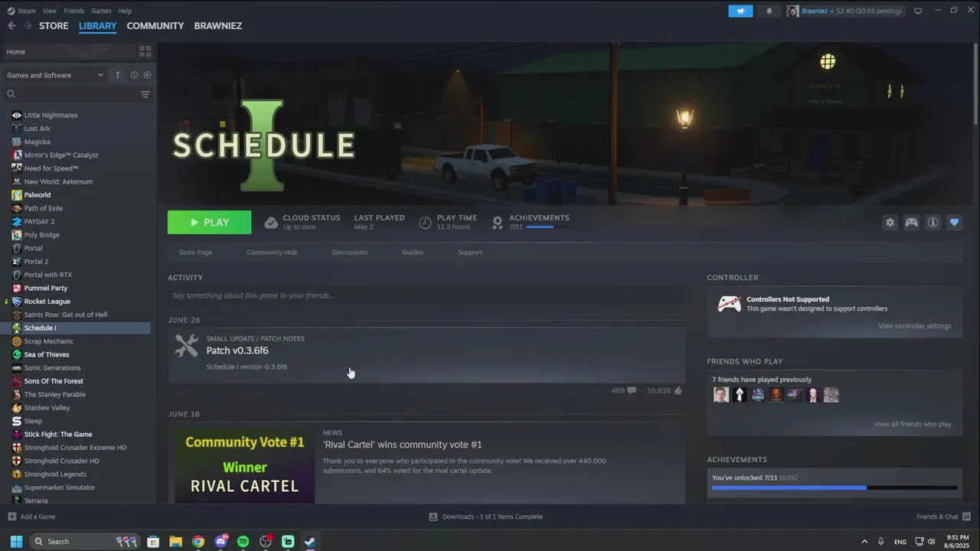Open game settings gear icon

890,222
